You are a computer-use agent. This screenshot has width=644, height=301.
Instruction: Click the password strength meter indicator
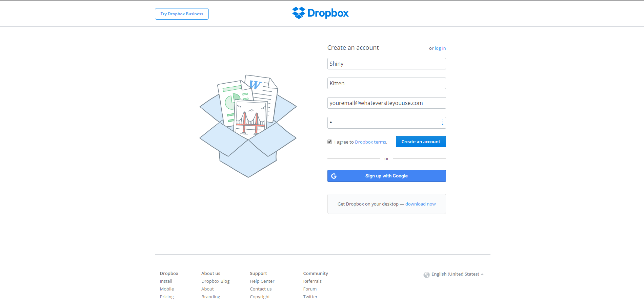[442, 123]
